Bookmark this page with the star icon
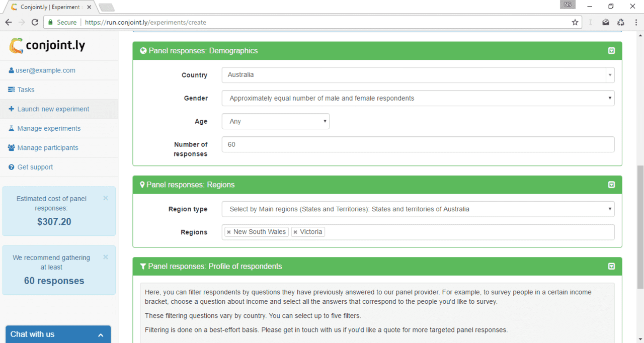The image size is (644, 343). [x=575, y=22]
